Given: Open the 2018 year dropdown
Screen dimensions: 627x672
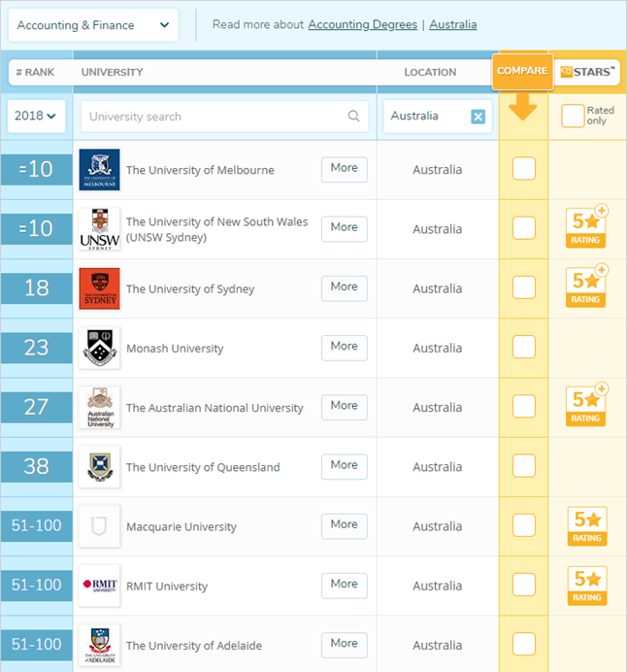Looking at the screenshot, I should pyautogui.click(x=37, y=117).
